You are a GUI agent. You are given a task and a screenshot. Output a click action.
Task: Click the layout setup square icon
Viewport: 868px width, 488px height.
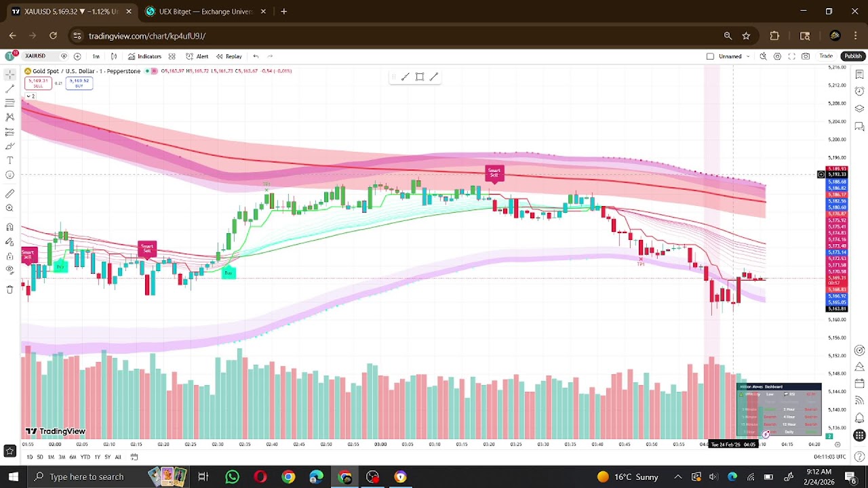[710, 56]
